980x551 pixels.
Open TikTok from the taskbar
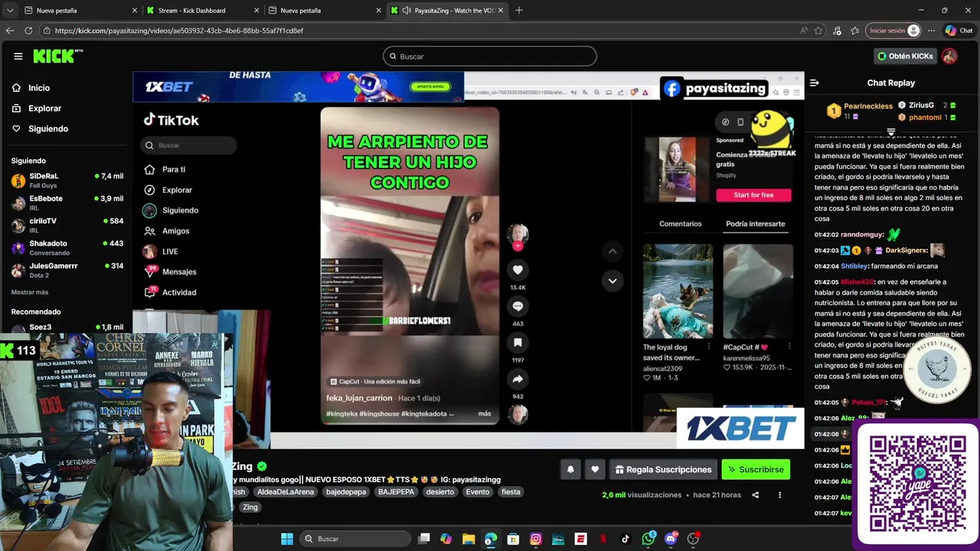coord(626,539)
